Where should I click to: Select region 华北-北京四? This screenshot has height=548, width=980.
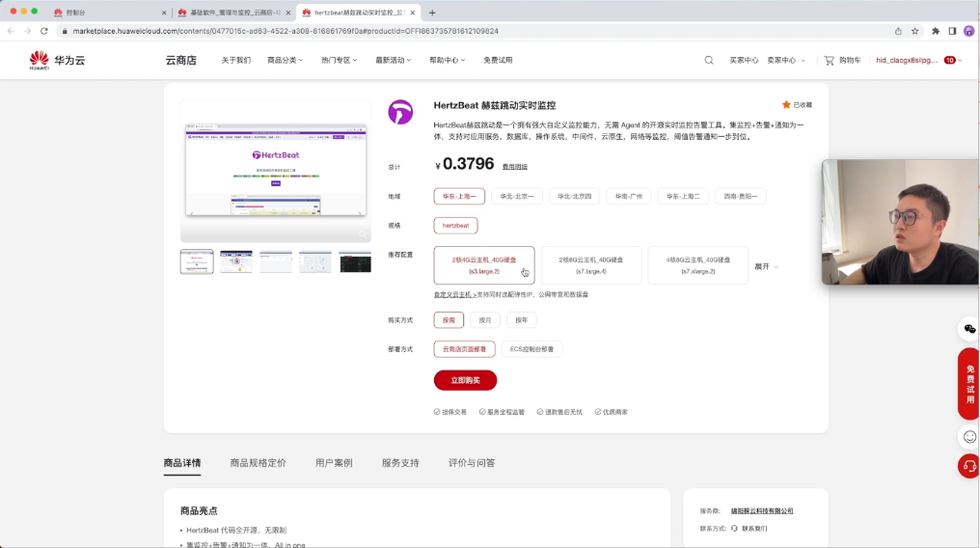[574, 196]
